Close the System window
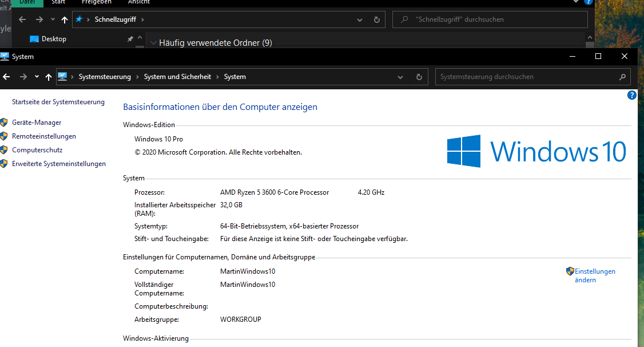This screenshot has height=347, width=644. coord(625,56)
